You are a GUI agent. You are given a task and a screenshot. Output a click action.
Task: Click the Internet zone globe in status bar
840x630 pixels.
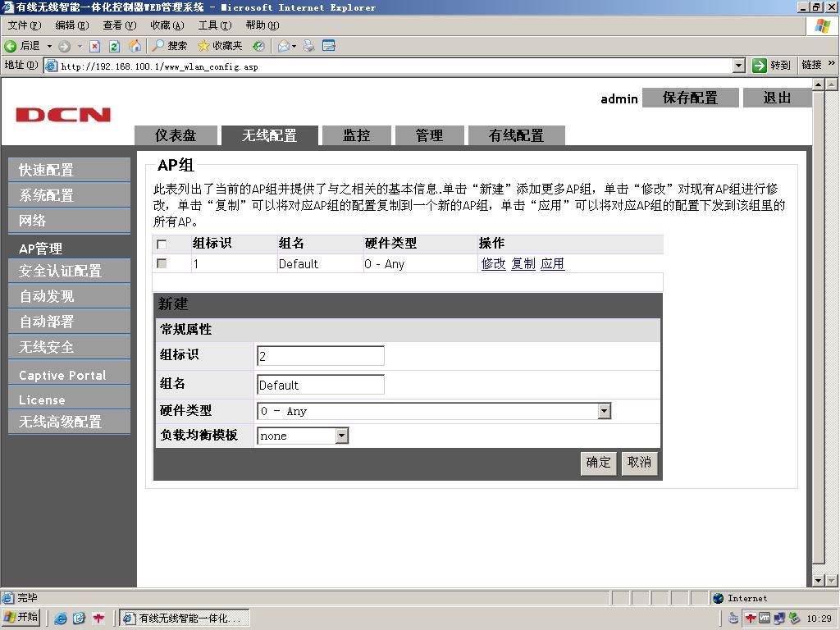pos(719,598)
